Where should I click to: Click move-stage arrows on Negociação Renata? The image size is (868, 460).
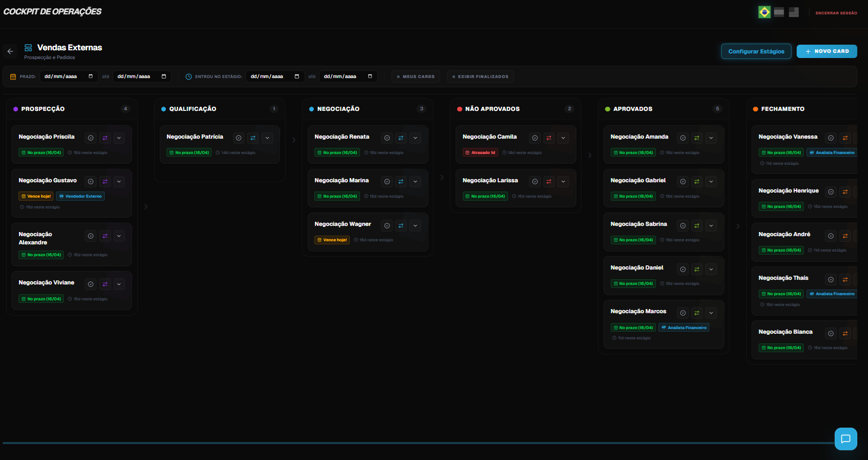401,138
